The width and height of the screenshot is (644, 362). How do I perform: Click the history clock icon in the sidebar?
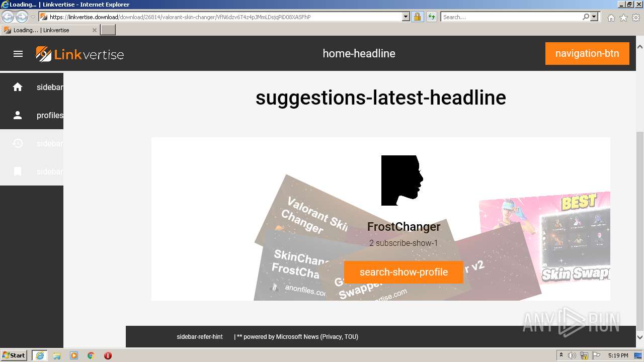18,143
